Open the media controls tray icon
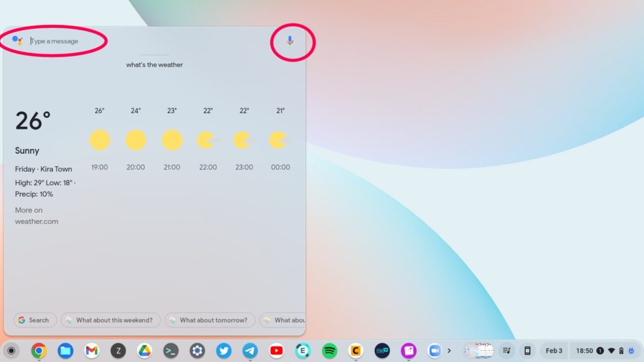This screenshot has height=362, width=644. point(507,351)
